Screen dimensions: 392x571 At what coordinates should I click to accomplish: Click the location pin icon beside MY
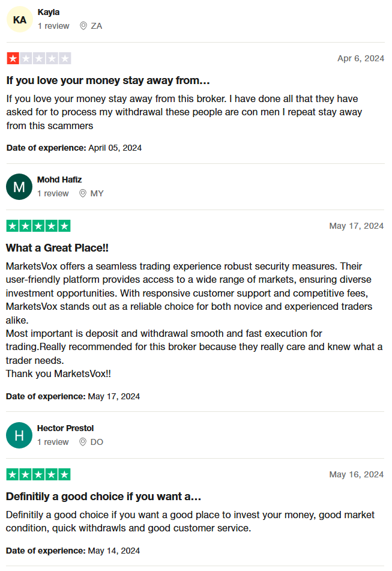click(83, 193)
